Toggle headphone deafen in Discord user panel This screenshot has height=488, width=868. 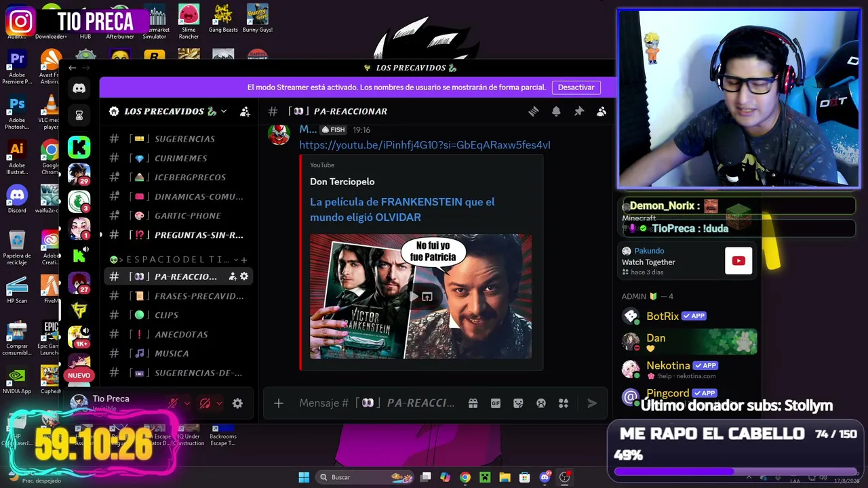tap(205, 403)
